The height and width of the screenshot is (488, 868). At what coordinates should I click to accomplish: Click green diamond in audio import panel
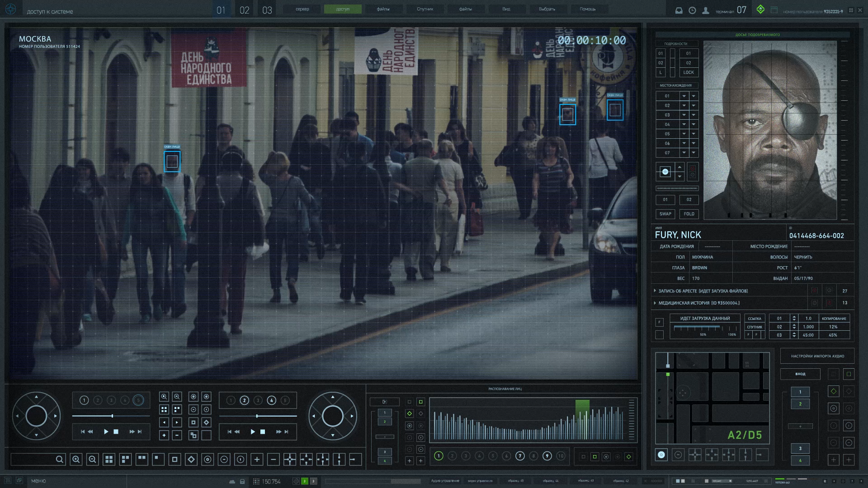click(834, 391)
